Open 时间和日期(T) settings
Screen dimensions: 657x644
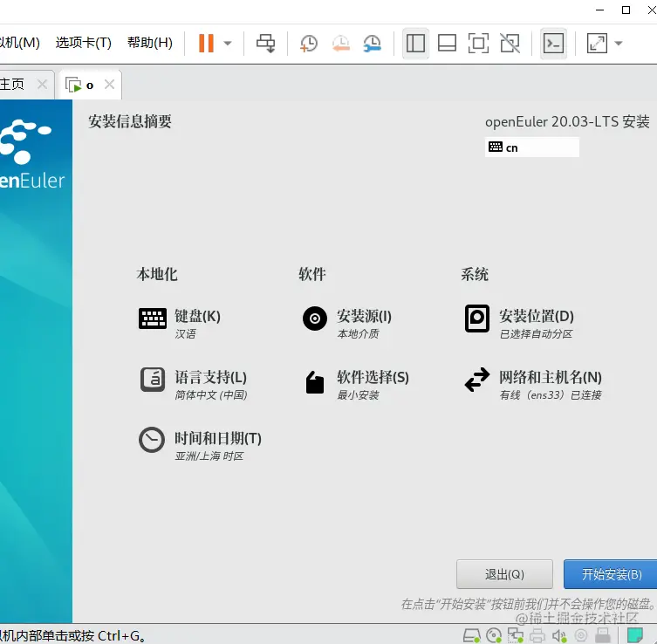click(200, 444)
